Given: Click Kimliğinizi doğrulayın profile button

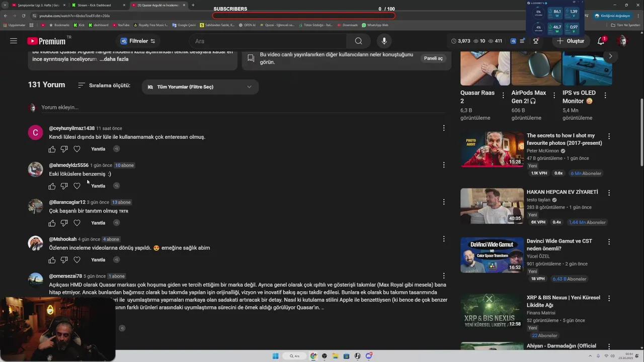Looking at the screenshot, I should coord(612,16).
